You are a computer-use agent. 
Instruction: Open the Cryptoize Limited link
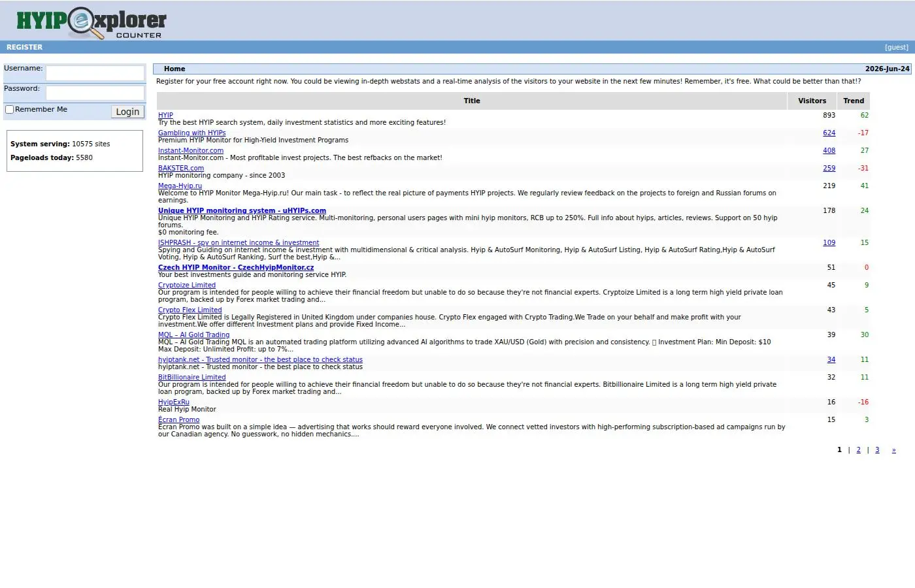187,285
